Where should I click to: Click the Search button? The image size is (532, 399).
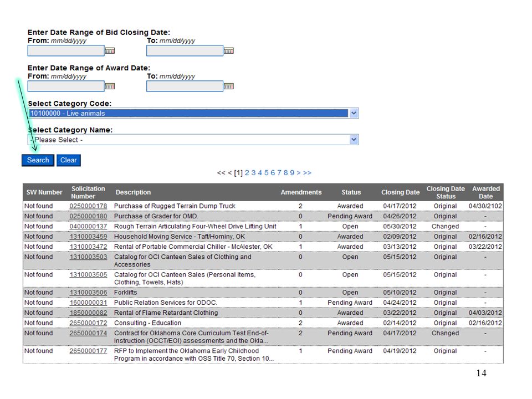[x=38, y=160]
